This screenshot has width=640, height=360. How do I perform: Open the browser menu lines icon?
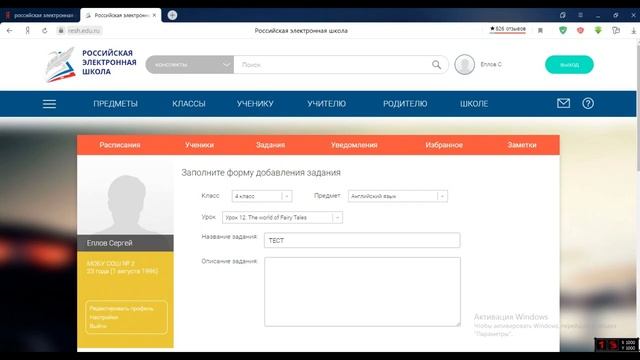click(580, 15)
